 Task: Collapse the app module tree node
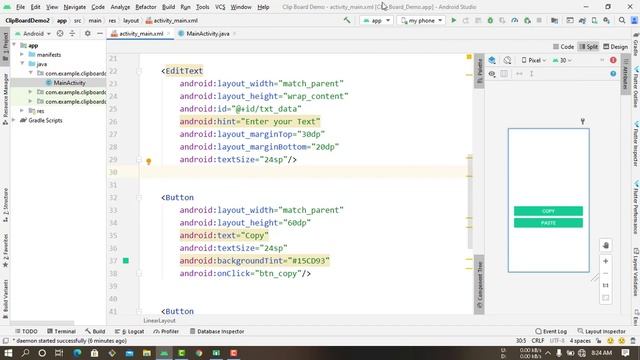click(x=14, y=45)
